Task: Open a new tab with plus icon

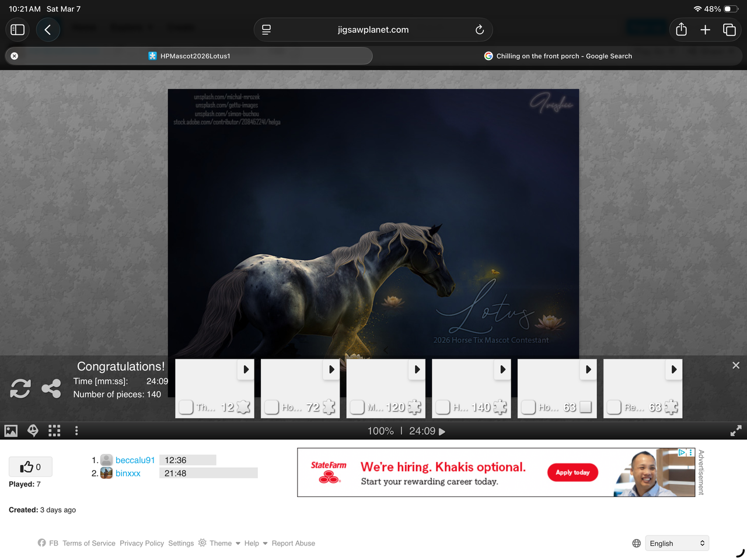Action: [x=705, y=30]
